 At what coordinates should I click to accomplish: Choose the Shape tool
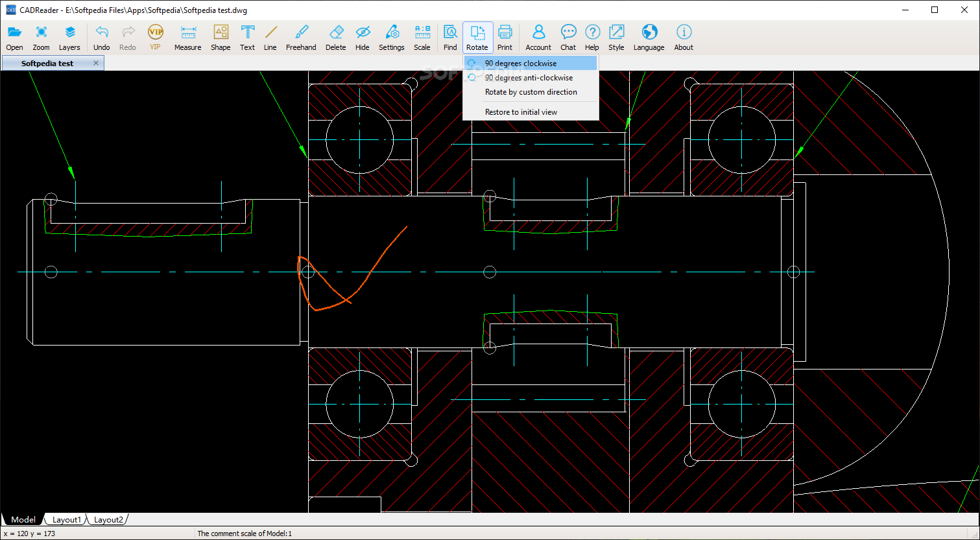tap(221, 38)
